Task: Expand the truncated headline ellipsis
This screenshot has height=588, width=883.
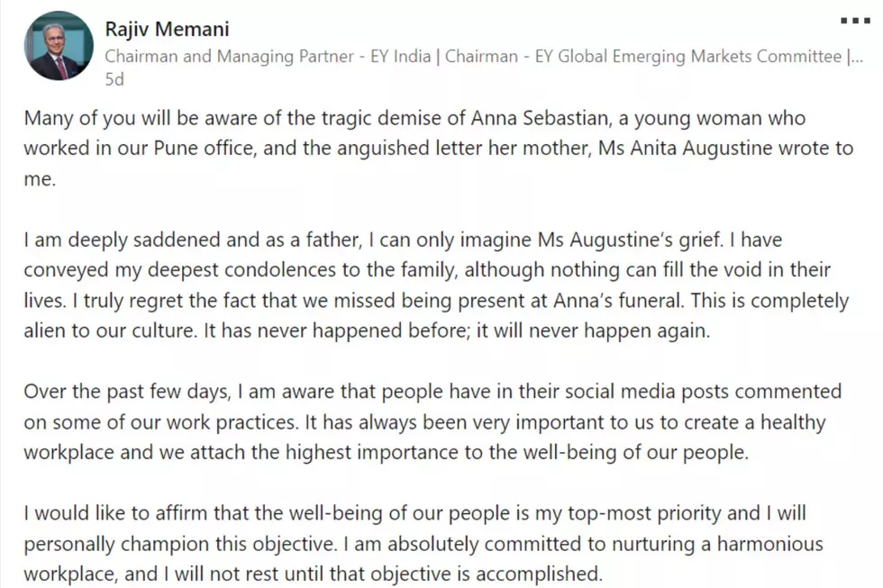Action: click(855, 56)
